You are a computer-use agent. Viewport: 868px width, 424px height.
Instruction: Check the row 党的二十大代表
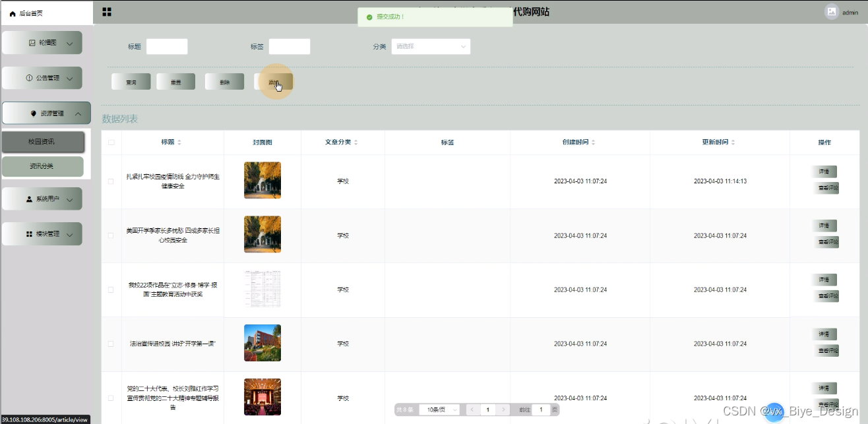pyautogui.click(x=111, y=398)
